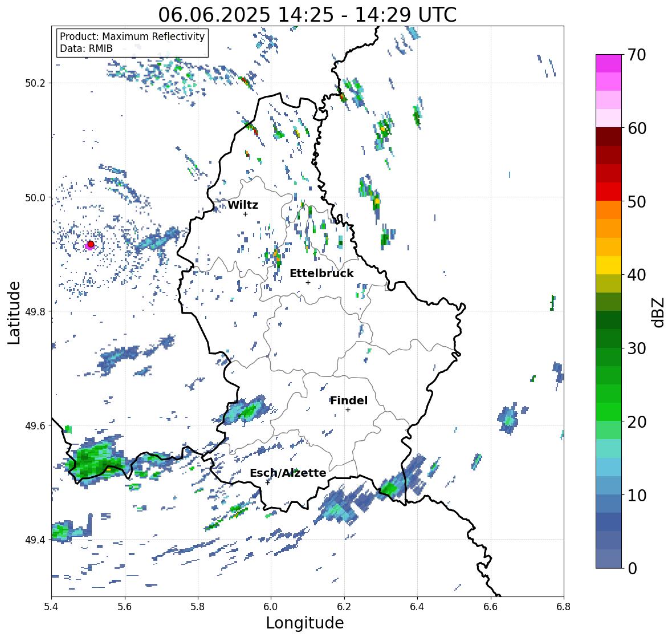The height and width of the screenshot is (637, 672).
Task: Click the yellow colorbar segment above 40
Action: [x=609, y=265]
